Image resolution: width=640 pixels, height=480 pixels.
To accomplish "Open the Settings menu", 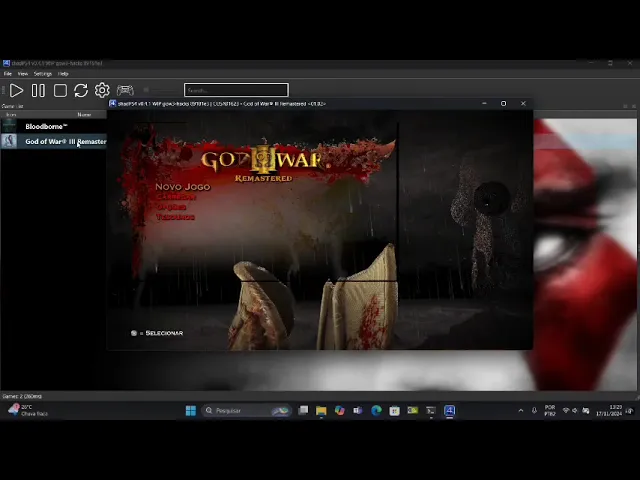I will click(x=43, y=74).
